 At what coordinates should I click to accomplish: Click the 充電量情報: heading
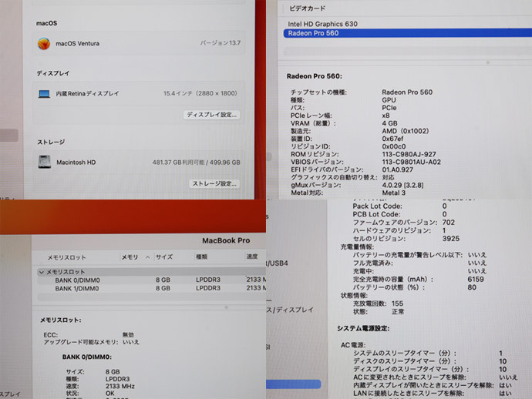[357, 246]
